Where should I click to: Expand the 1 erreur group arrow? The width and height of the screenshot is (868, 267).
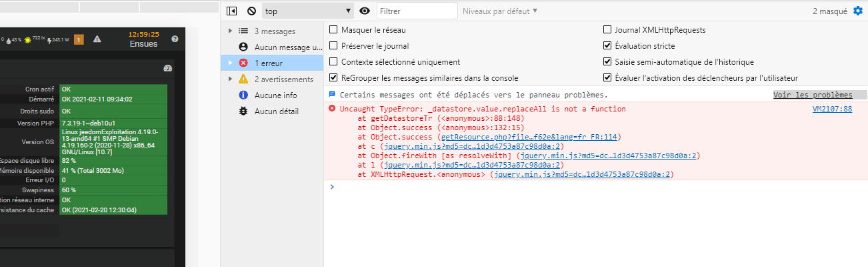click(230, 63)
